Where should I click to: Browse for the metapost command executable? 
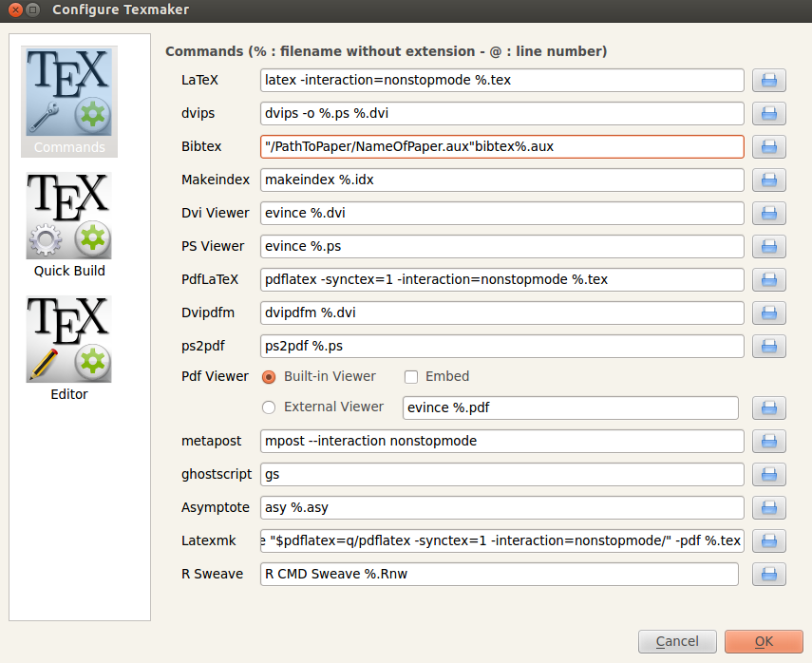pos(769,441)
